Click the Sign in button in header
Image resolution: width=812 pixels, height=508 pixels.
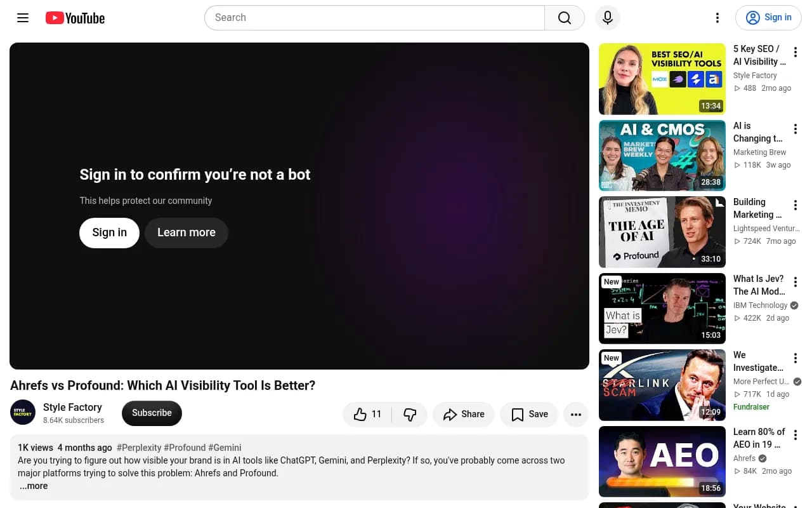pos(768,18)
